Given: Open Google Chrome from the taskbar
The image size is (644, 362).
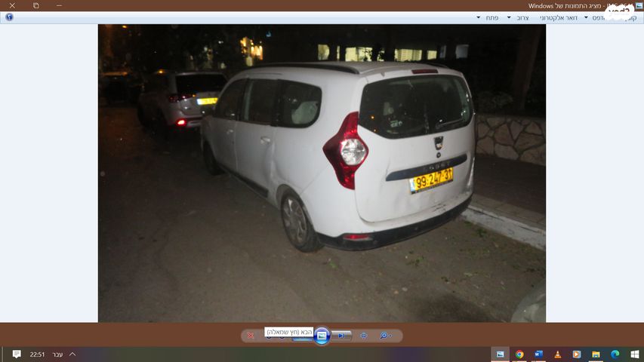Looking at the screenshot, I should click(x=519, y=354).
